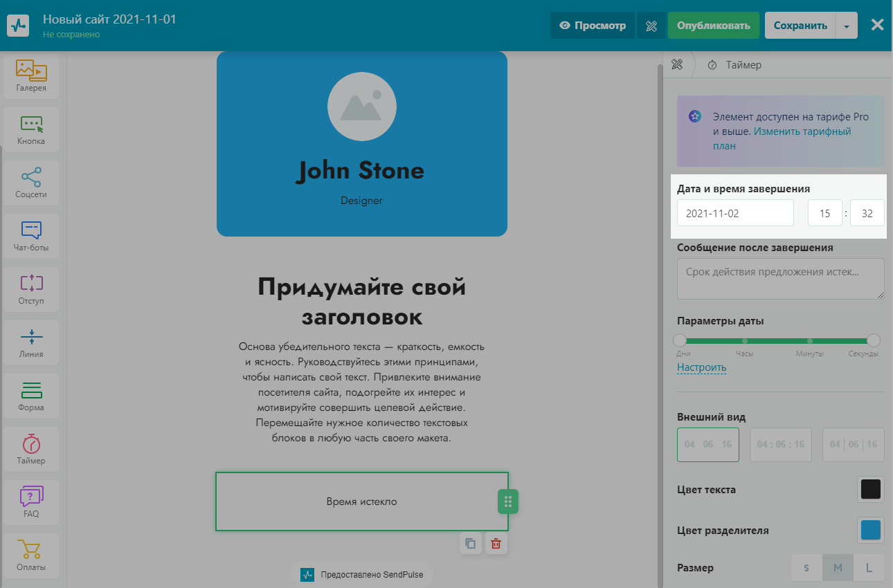Screen dimensions: 893x588
Task: Expand the Сохранить dropdown arrow
Action: (x=847, y=26)
